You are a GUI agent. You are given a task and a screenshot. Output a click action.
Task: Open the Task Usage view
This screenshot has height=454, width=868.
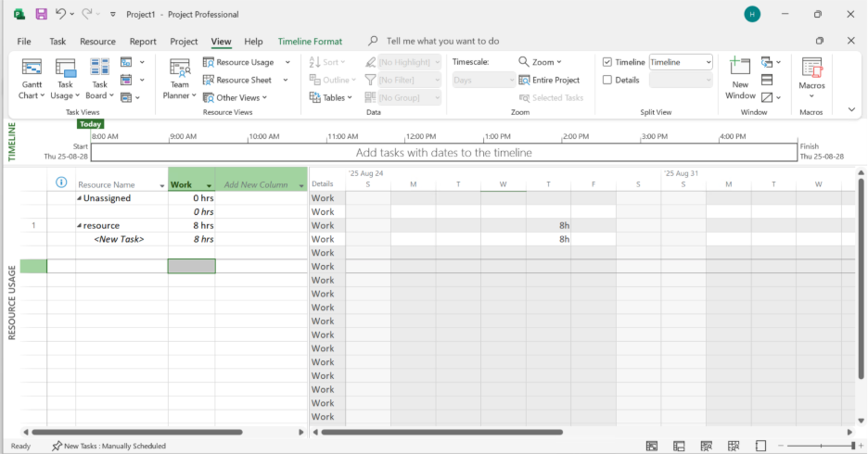(65, 79)
